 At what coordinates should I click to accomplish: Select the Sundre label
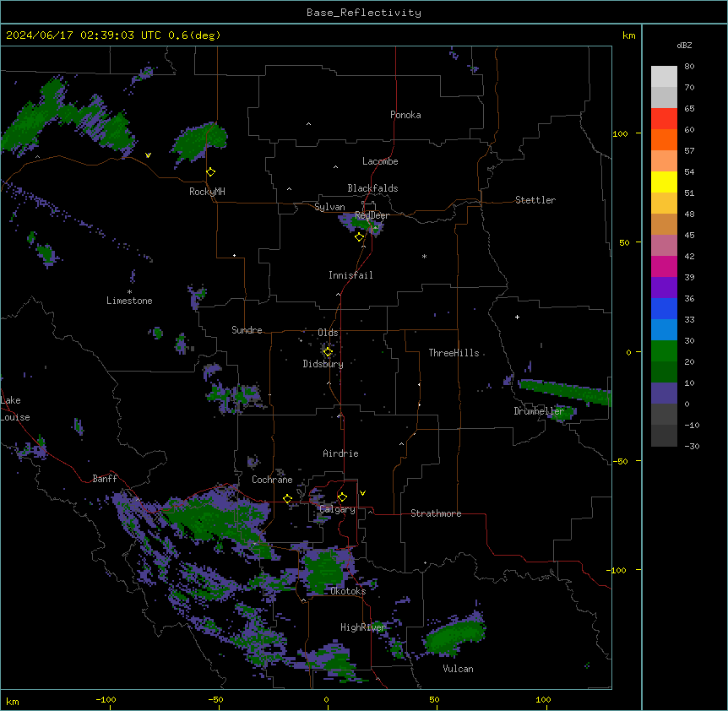[x=247, y=330]
